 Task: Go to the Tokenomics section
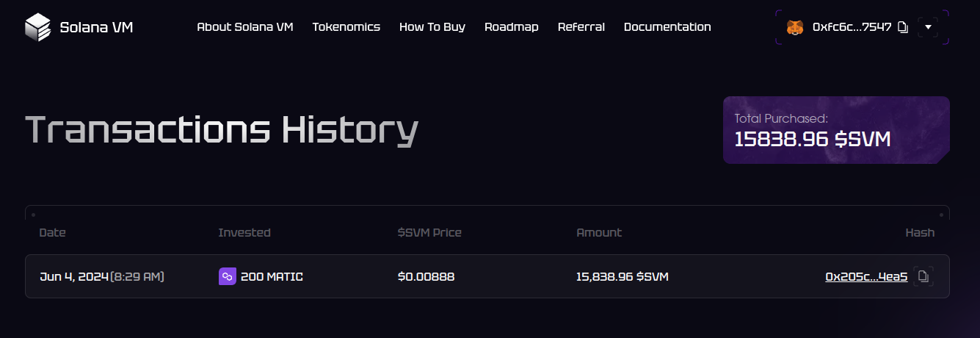(346, 27)
